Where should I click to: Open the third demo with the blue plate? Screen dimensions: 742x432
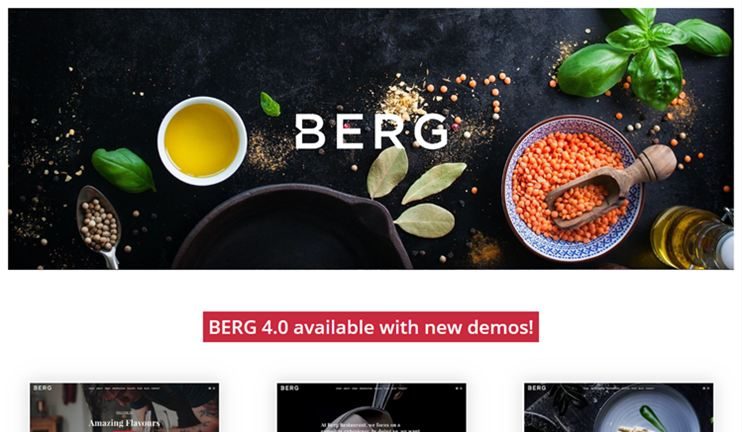click(x=618, y=407)
